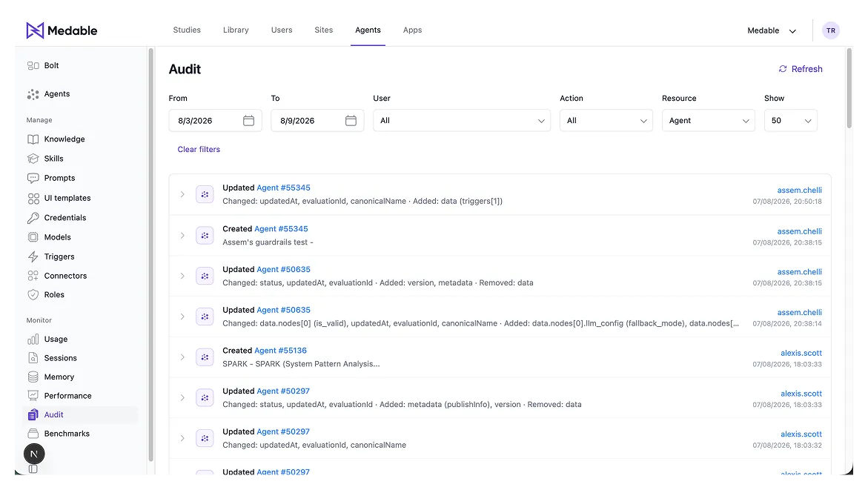Viewport: 868px width, 490px height.
Task: Open the TR user avatar
Action: pyautogui.click(x=830, y=30)
